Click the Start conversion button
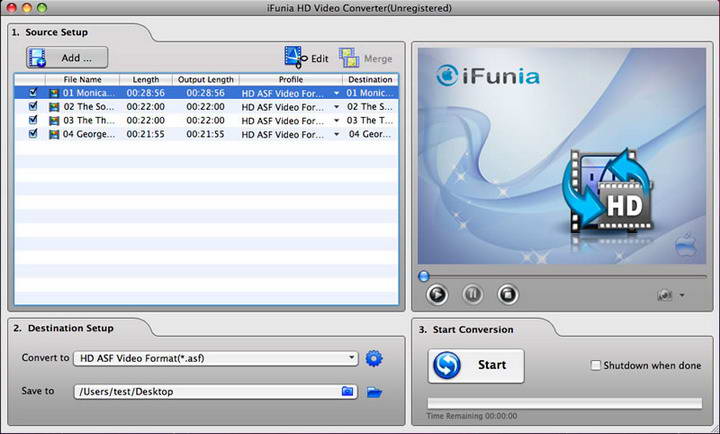This screenshot has height=434, width=720. [476, 365]
